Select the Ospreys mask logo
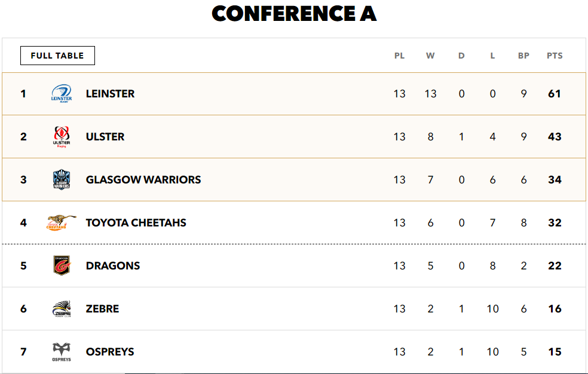The height and width of the screenshot is (374, 588). click(62, 352)
